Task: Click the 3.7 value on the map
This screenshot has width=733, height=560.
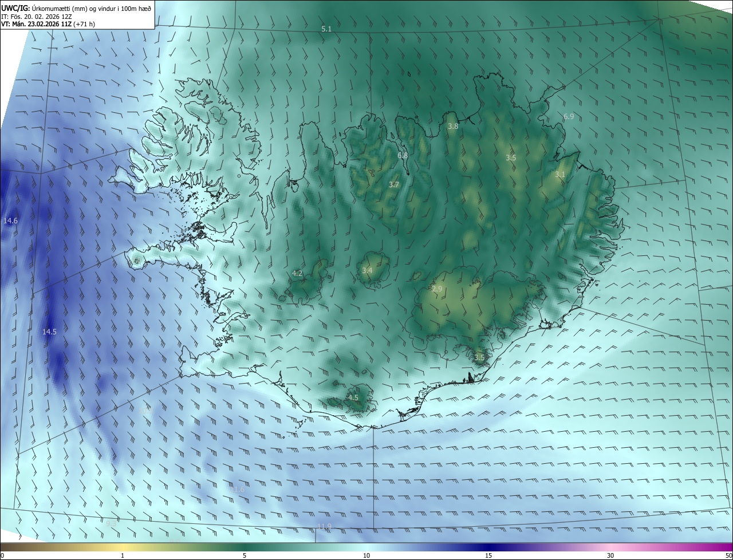Action: 393,184
